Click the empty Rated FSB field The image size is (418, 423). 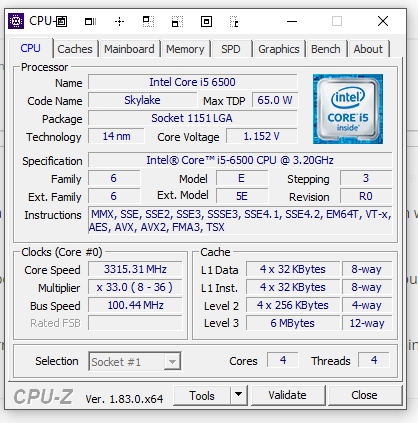click(x=135, y=323)
